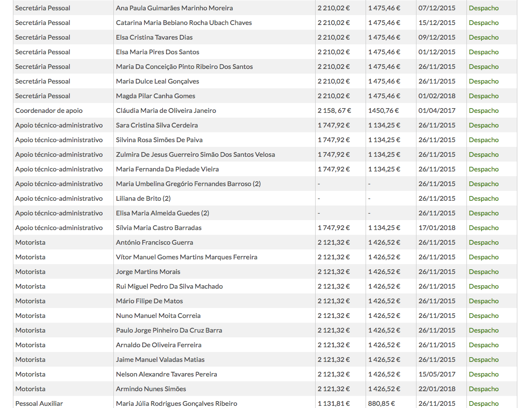This screenshot has height=408, width=532.
Task: Click the Pessoal Auxiliar role cell
Action: coord(39,404)
